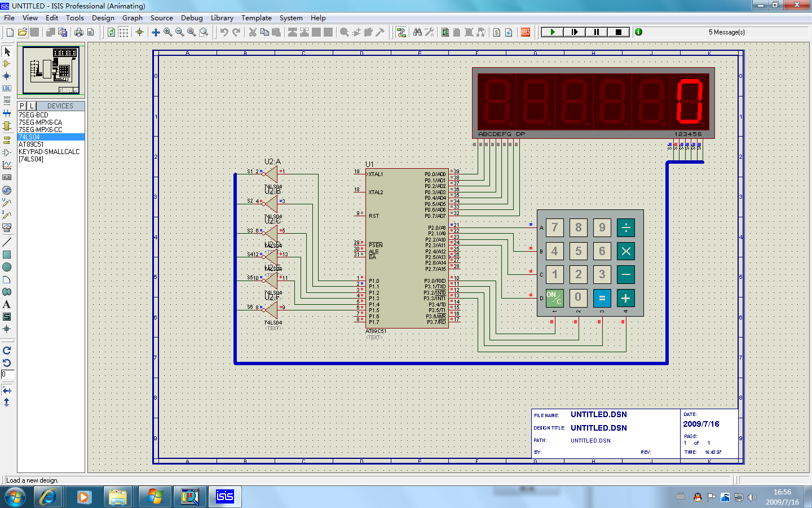Image resolution: width=812 pixels, height=508 pixels.
Task: Open the 5 Message(s) simulation log
Action: (726, 32)
